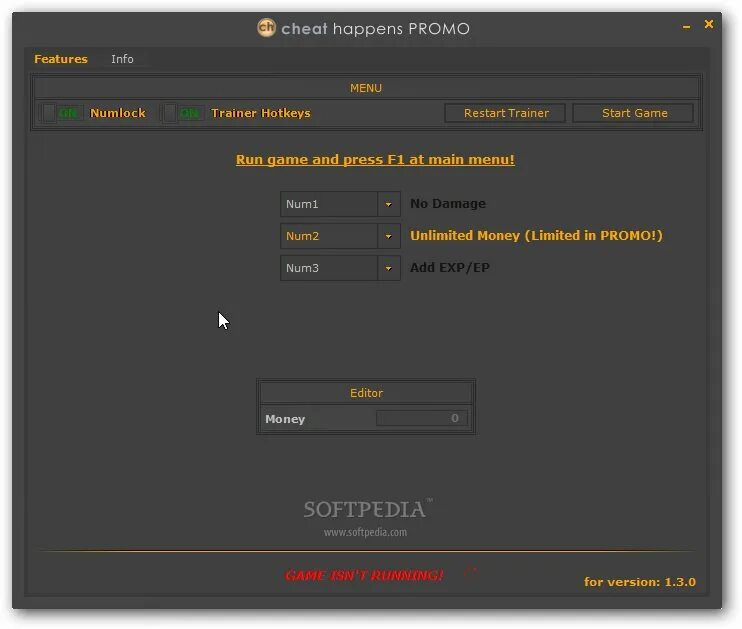Switch to the Features tab
This screenshot has height=629, width=742.
point(61,59)
